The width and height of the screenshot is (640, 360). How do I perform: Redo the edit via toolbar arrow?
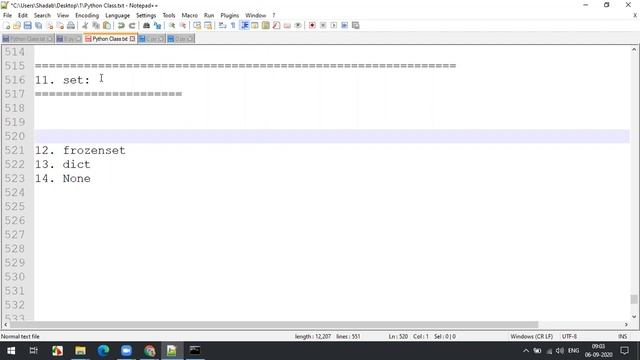pyautogui.click(x=132, y=25)
